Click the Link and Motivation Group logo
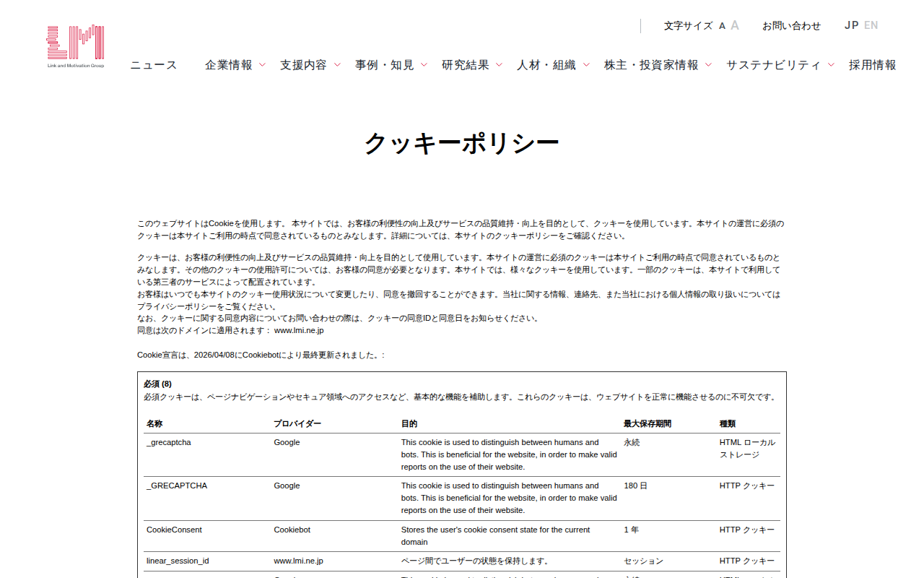 tap(76, 47)
